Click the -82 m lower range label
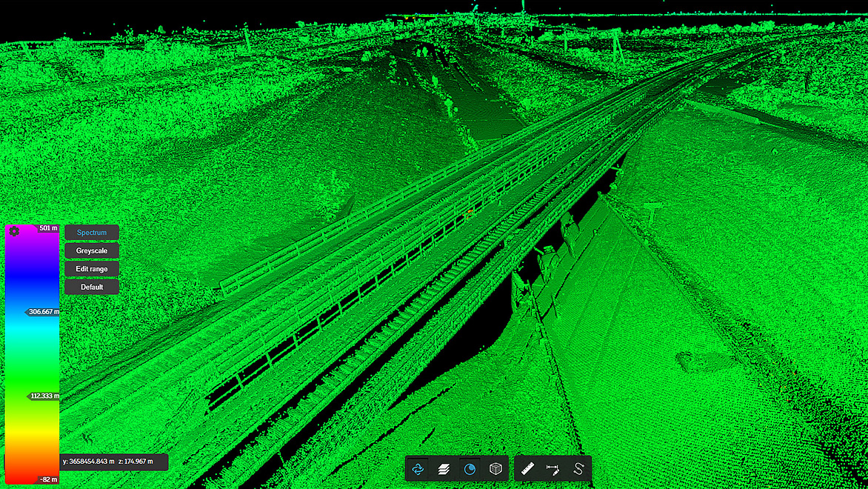This screenshot has width=868, height=489. tap(48, 480)
